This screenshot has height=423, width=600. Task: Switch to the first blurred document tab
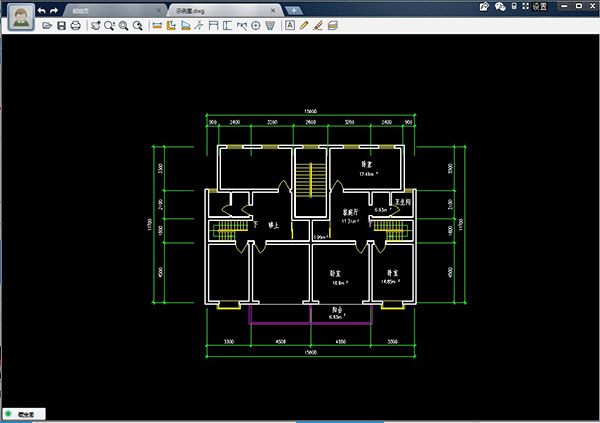pos(114,11)
